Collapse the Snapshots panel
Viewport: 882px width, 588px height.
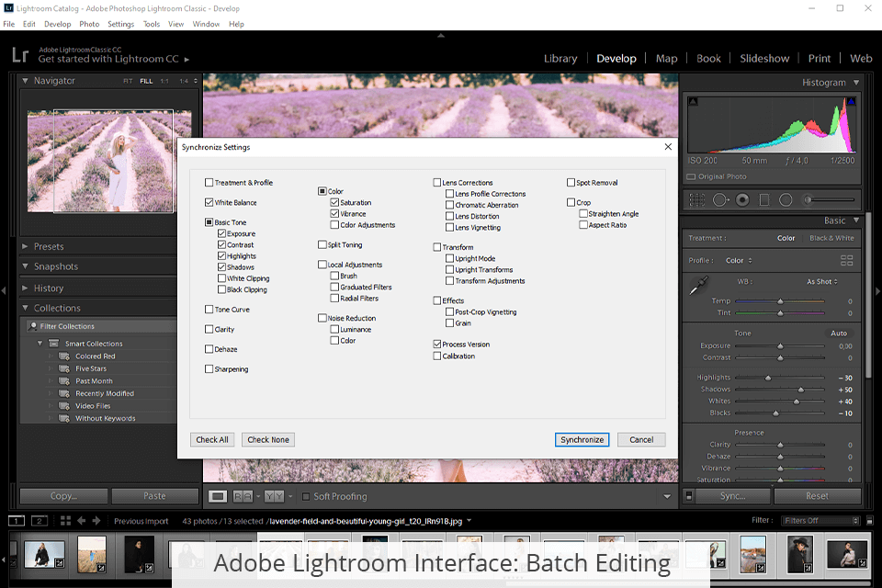[x=26, y=266]
